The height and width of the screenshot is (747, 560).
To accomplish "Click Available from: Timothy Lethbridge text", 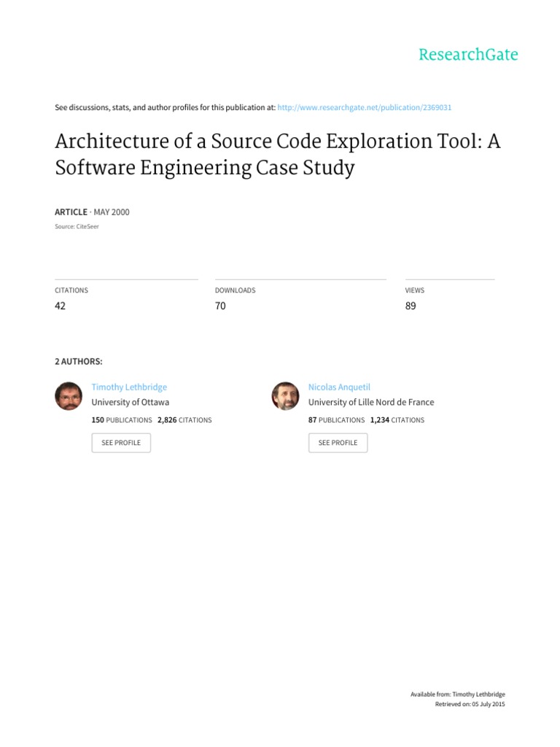I will [458, 694].
